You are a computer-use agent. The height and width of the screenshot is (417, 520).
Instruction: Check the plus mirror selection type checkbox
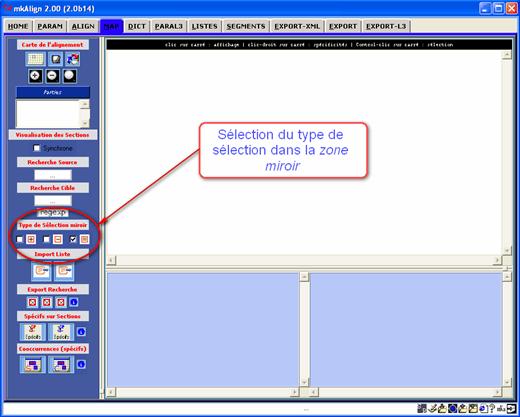pyautogui.click(x=20, y=239)
